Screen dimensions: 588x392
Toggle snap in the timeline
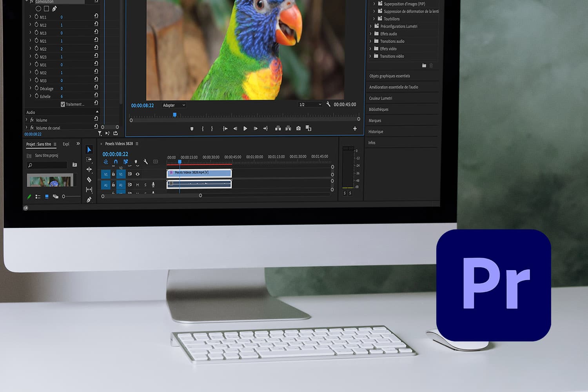click(116, 162)
